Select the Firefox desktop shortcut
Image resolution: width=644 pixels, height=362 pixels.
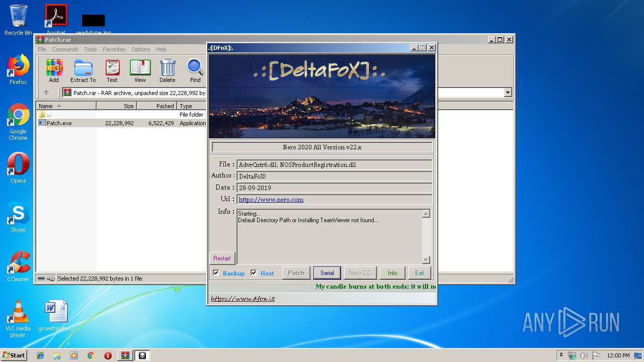pos(18,69)
